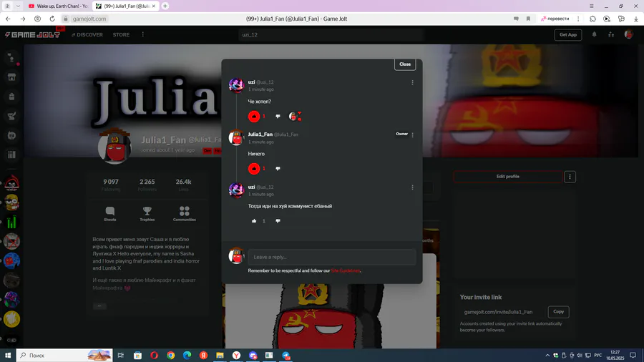Viewport: 644px width, 362px height.
Task: Open the quests icon in left sidebar
Action: (11, 116)
